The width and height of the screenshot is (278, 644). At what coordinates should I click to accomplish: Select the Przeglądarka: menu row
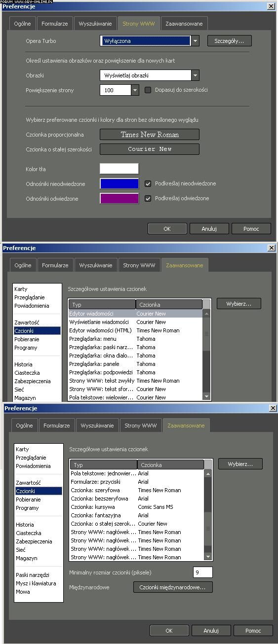(x=135, y=339)
